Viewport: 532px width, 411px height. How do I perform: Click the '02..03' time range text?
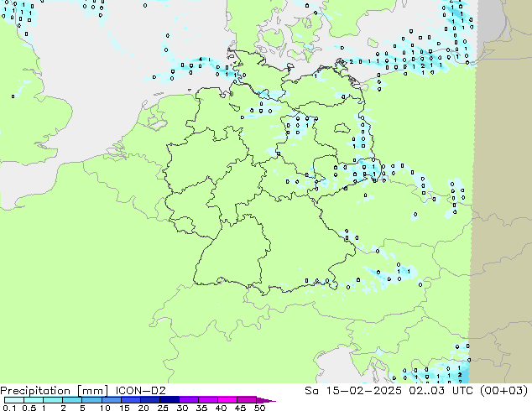(427, 391)
